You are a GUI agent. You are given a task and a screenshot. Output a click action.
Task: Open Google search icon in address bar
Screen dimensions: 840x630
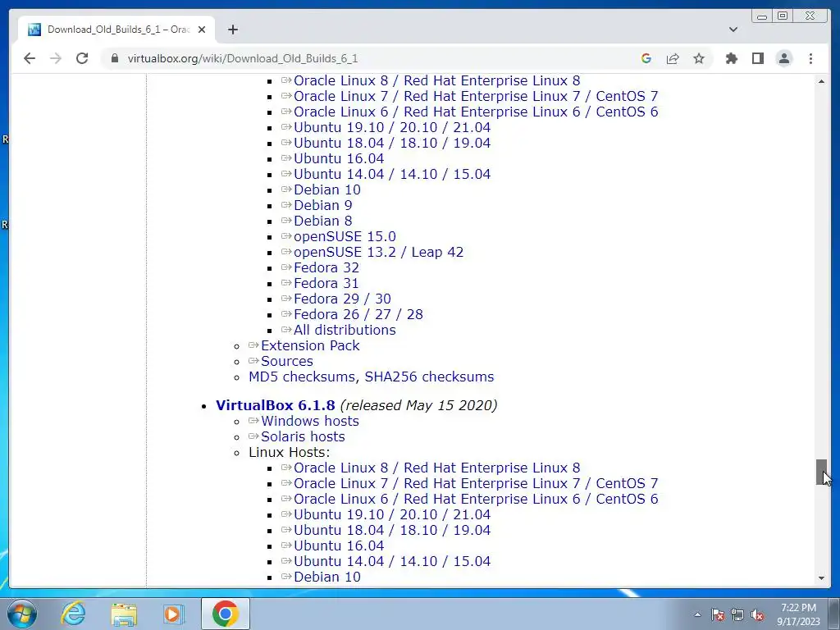tap(646, 58)
